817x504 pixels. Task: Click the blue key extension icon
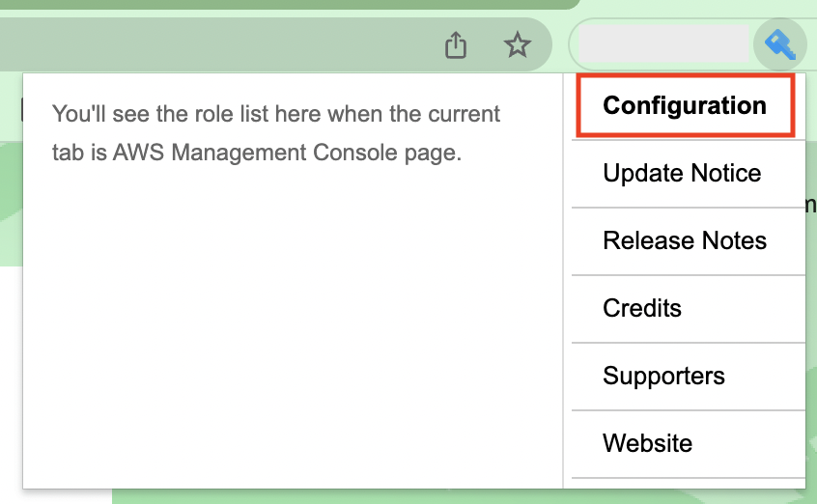[778, 44]
